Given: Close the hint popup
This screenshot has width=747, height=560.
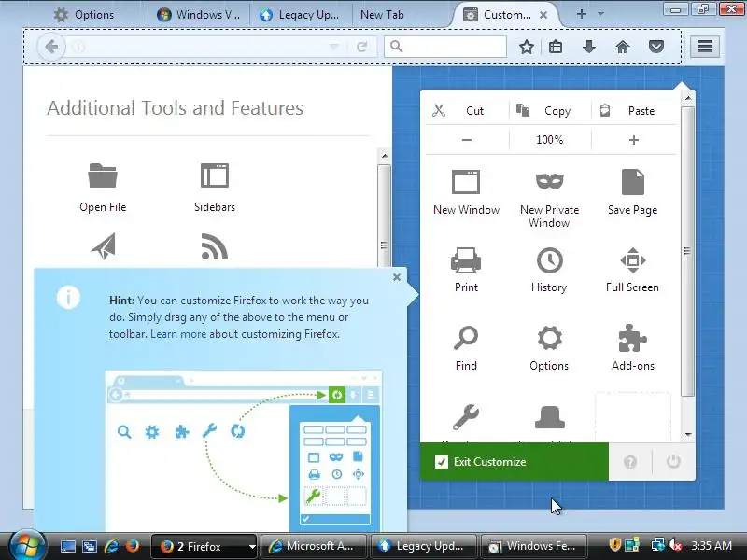Looking at the screenshot, I should coord(397,277).
